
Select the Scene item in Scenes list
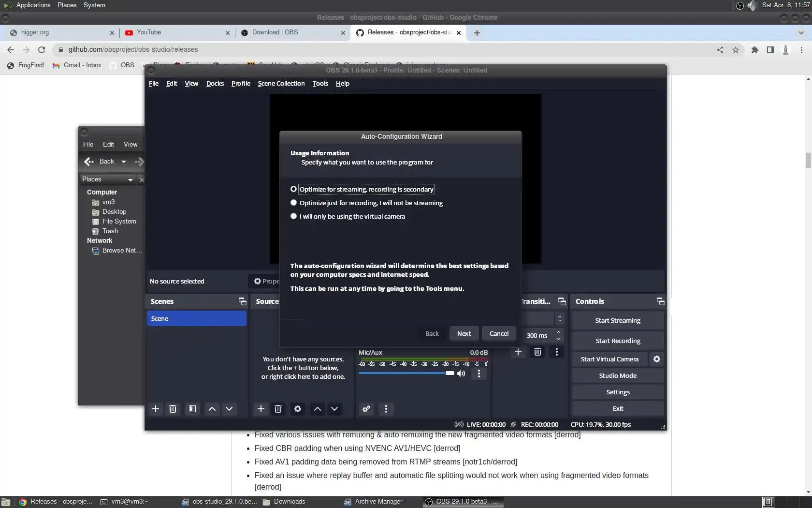click(x=197, y=318)
